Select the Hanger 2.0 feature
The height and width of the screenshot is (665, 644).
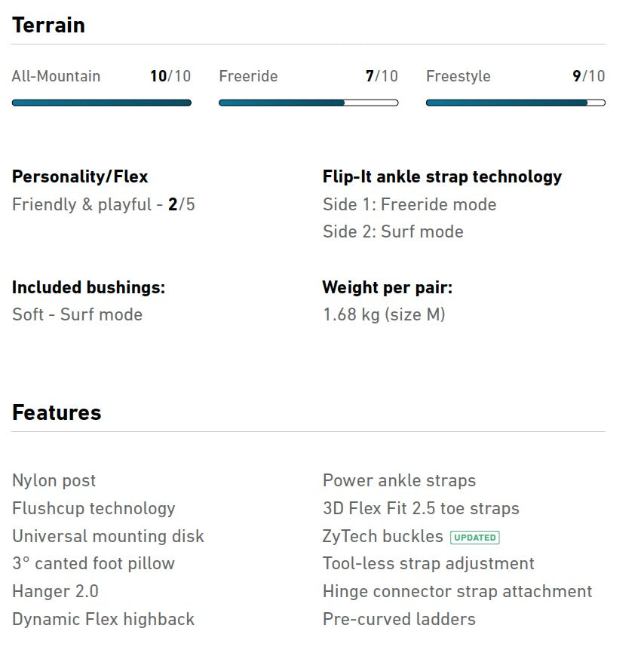click(x=55, y=591)
